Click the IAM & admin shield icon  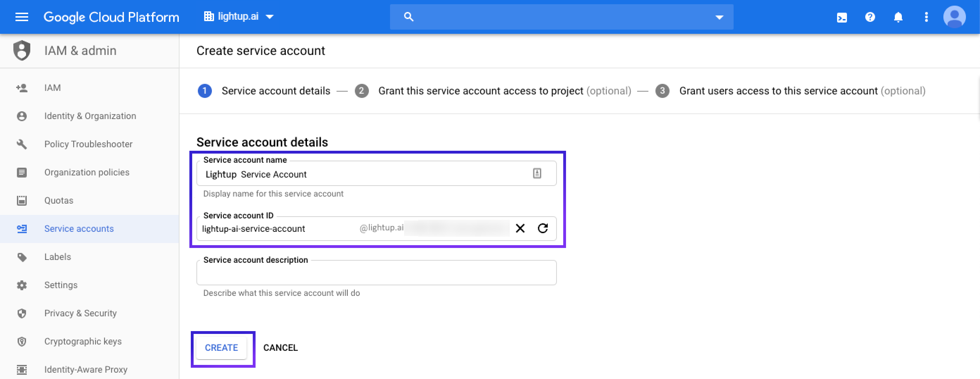(22, 50)
